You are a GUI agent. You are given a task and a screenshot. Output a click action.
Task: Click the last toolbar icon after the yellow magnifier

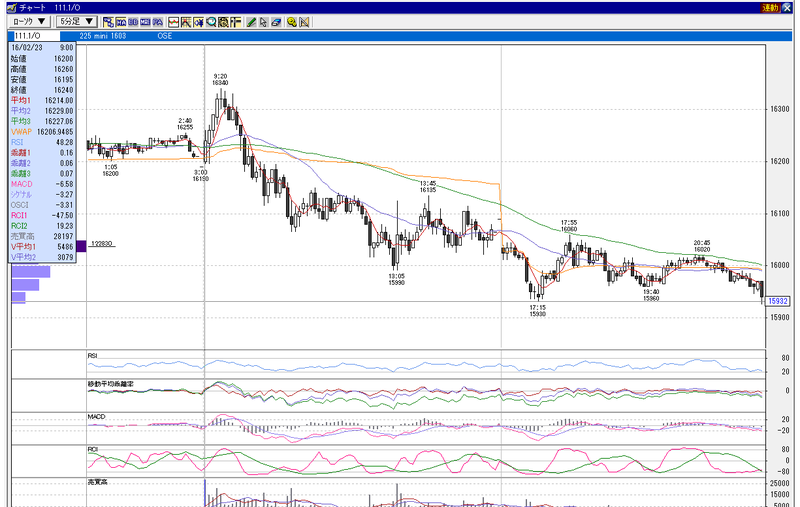coord(304,22)
